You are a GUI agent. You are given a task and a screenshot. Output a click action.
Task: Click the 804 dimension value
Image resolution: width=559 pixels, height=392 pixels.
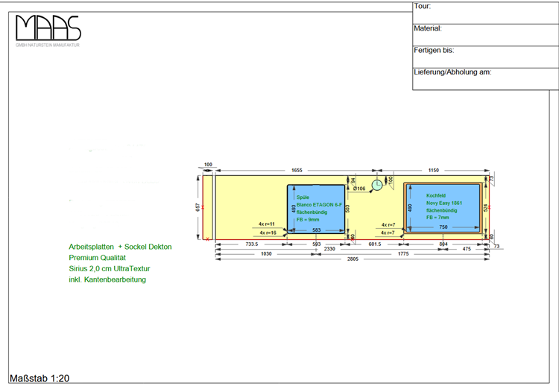[443, 244]
